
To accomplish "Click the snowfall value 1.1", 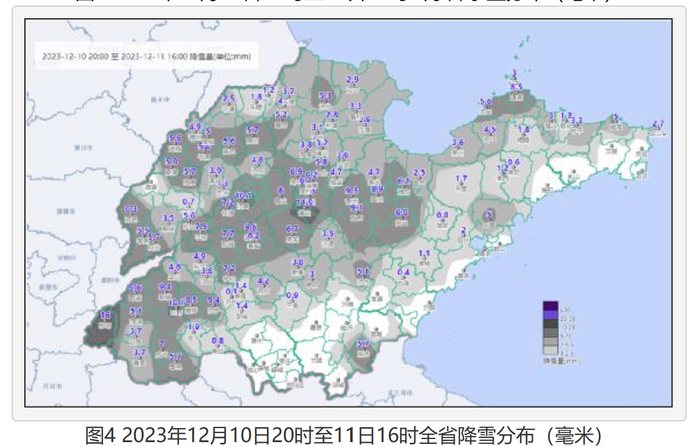I will (x=424, y=253).
